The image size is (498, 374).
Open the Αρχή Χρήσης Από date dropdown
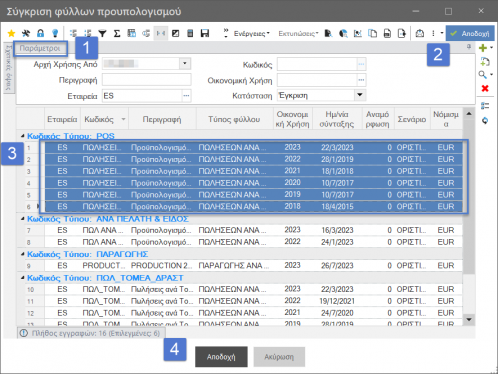185,63
